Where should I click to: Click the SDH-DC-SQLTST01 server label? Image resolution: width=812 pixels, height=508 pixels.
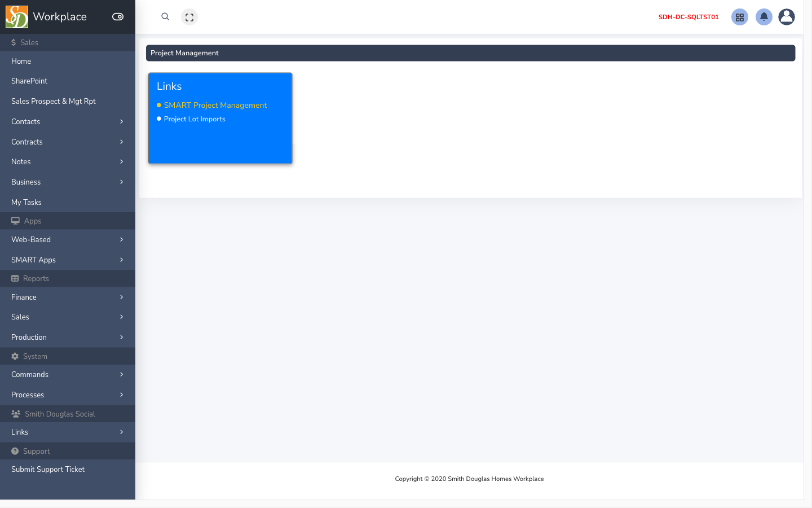(689, 17)
